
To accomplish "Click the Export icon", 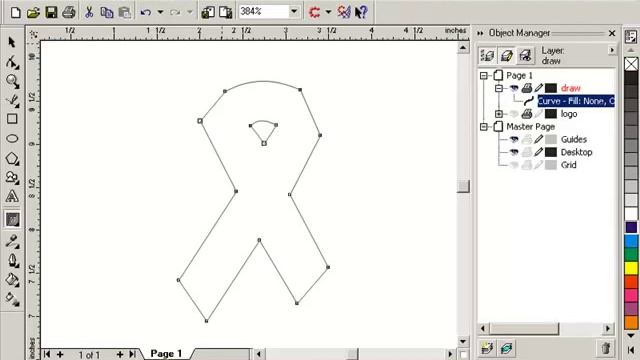I will 225,12.
